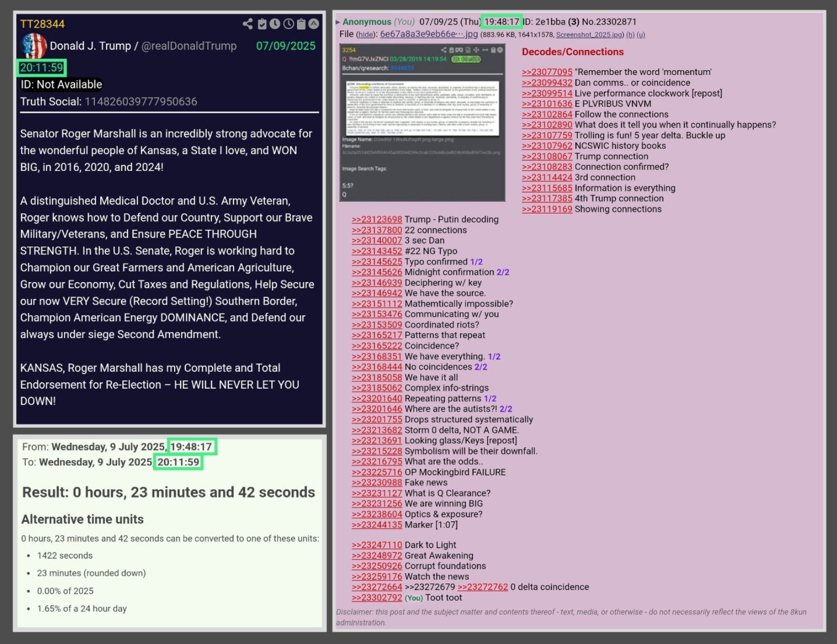Open the 6e67a8a3e9eb66e….jpg file link

click(x=429, y=34)
